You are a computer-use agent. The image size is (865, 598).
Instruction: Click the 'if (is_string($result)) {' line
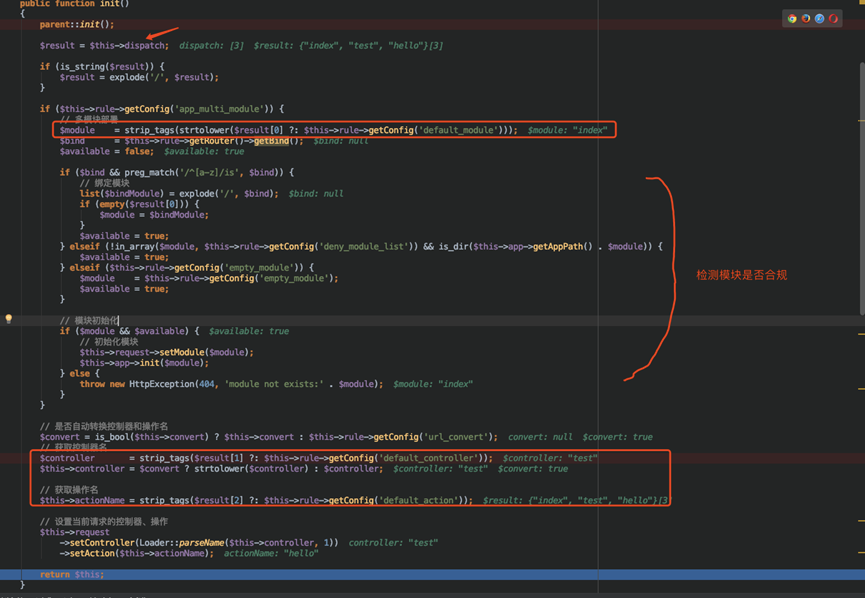102,67
